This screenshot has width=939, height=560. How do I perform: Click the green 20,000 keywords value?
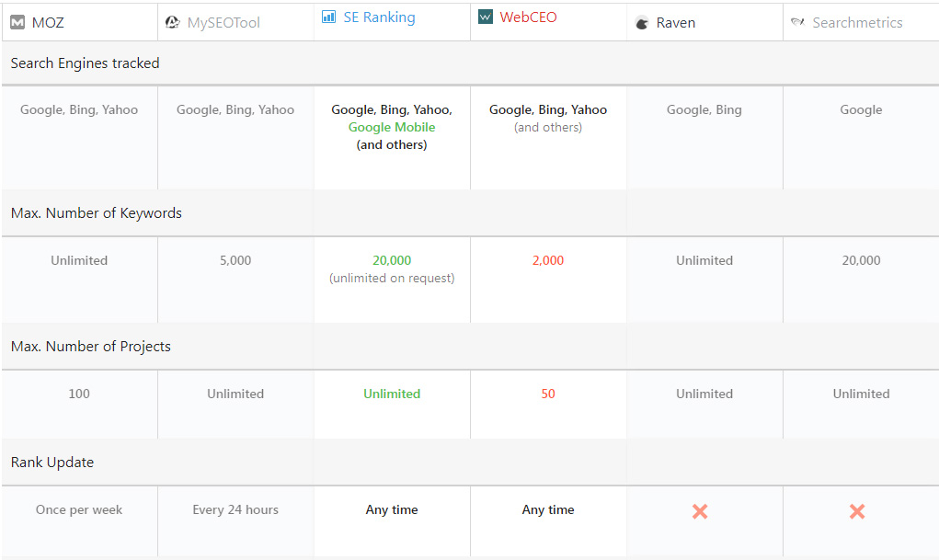[392, 260]
